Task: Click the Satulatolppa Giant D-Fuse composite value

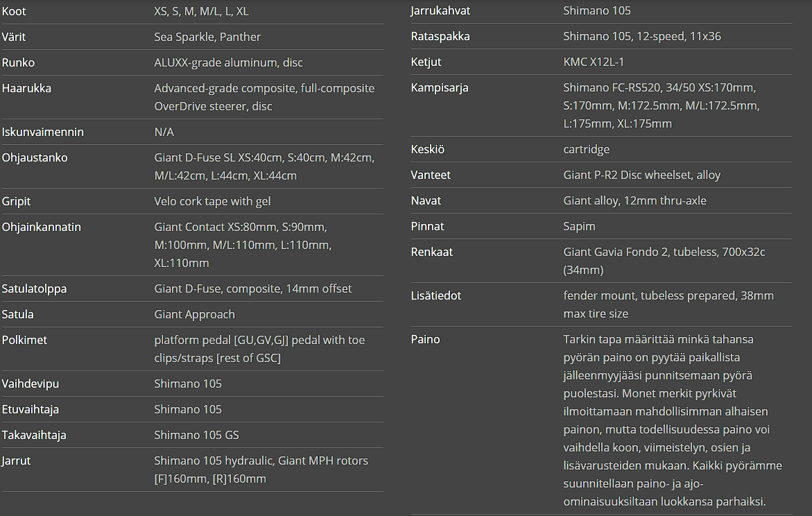Action: point(252,289)
